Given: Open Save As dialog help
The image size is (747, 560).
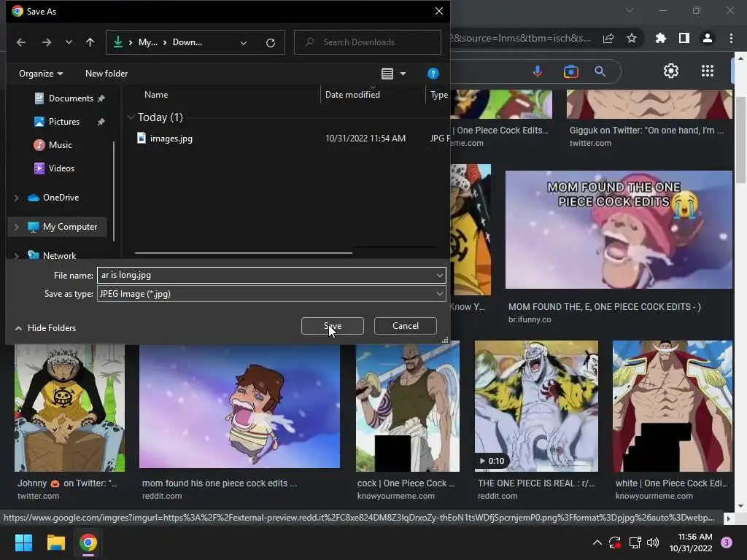Looking at the screenshot, I should [433, 74].
